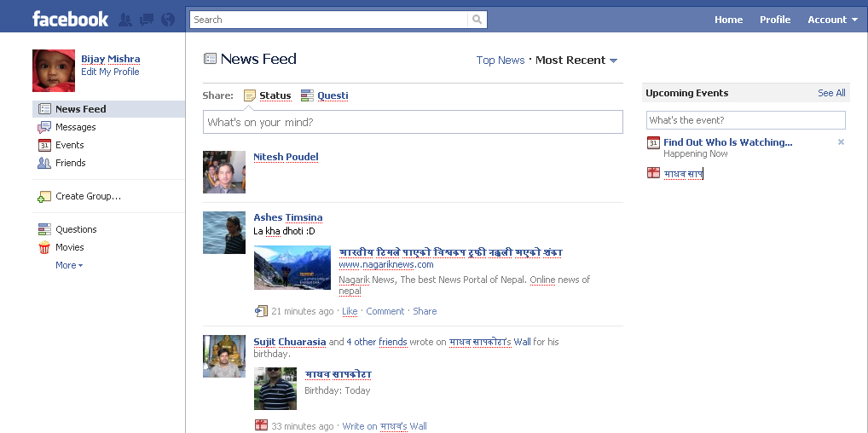Click Bijay Mishra's profile photo
The height and width of the screenshot is (433, 868).
54,71
